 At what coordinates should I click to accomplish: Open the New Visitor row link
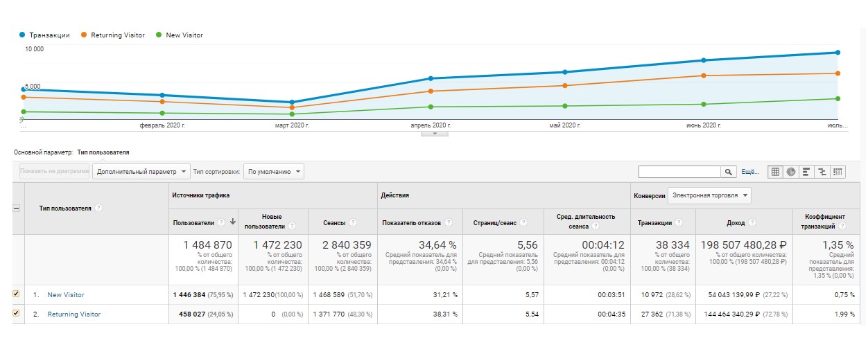click(x=66, y=295)
